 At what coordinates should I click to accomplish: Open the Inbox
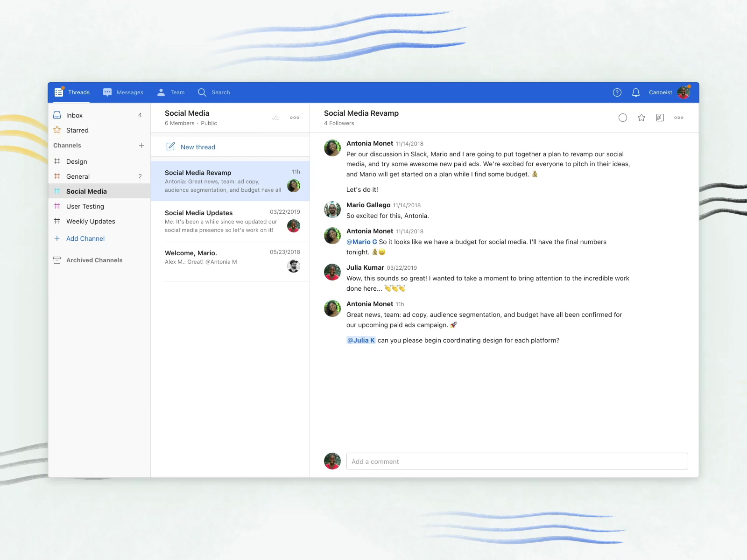(x=74, y=115)
